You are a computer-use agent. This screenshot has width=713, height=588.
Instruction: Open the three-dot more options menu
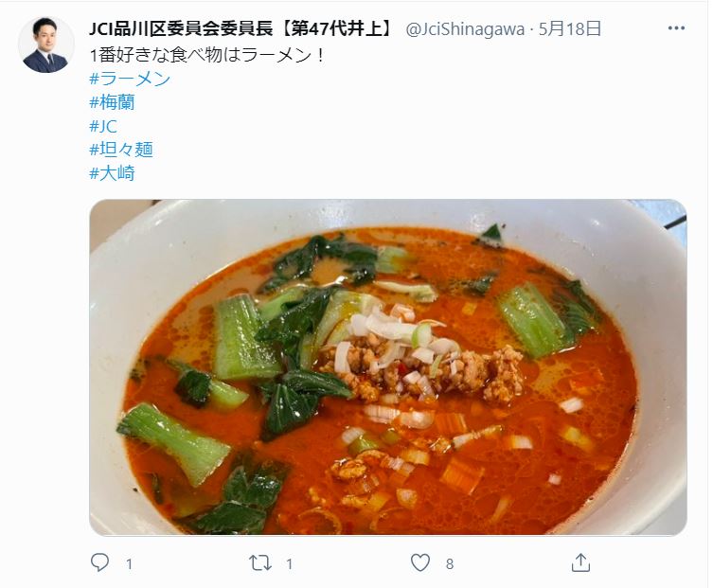click(676, 28)
